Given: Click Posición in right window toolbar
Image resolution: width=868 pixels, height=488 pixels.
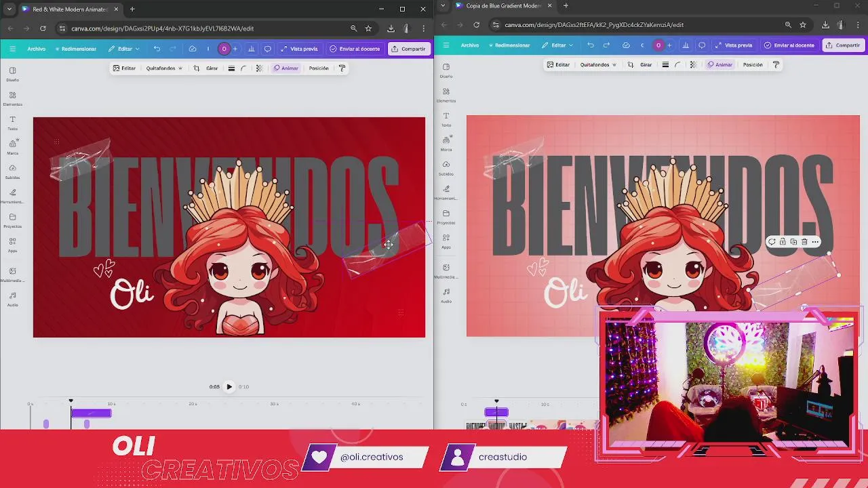Looking at the screenshot, I should (753, 65).
